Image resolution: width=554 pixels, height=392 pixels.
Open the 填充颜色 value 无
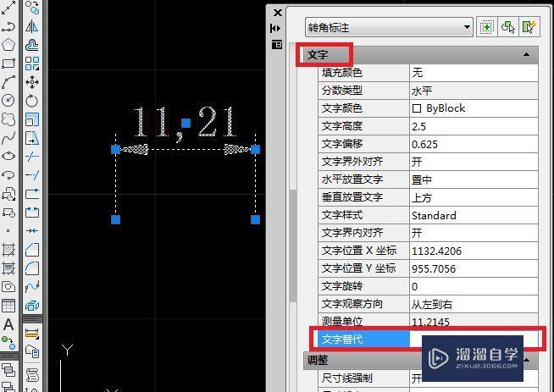[474, 73]
